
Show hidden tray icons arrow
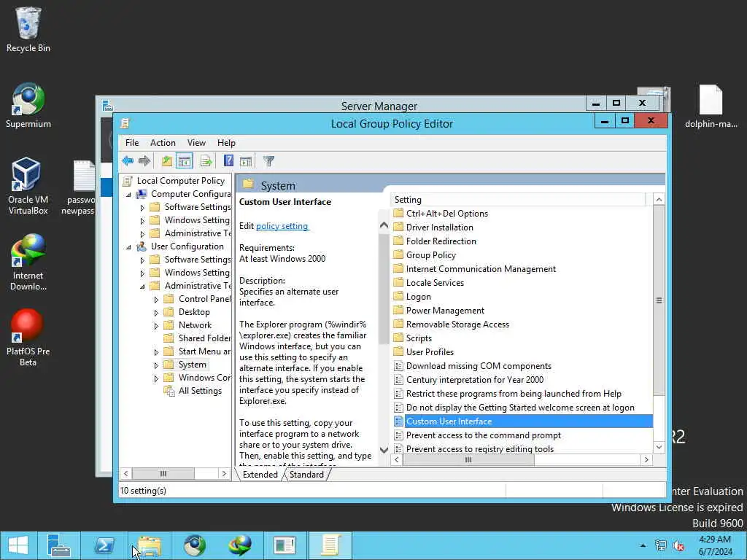coord(643,545)
